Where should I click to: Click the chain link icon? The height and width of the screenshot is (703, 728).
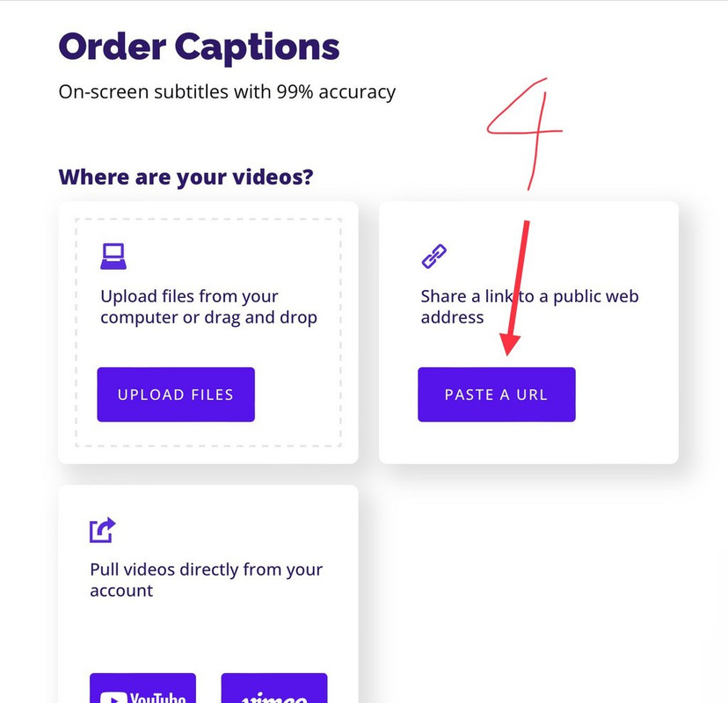point(434,256)
